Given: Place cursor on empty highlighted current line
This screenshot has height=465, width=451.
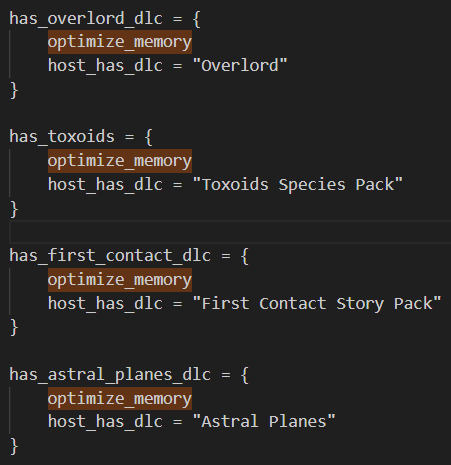Looking at the screenshot, I should (x=230, y=232).
